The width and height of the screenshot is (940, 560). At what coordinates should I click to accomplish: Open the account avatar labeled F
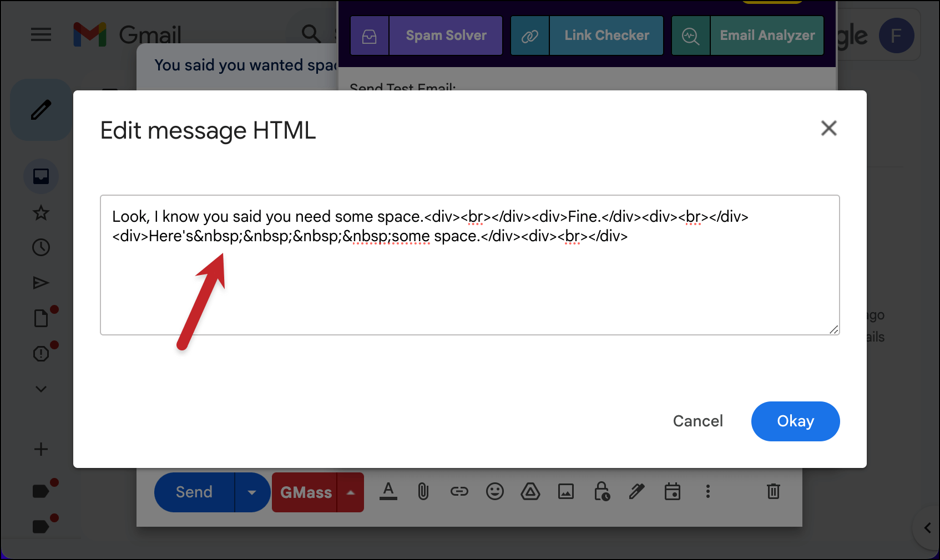click(896, 35)
